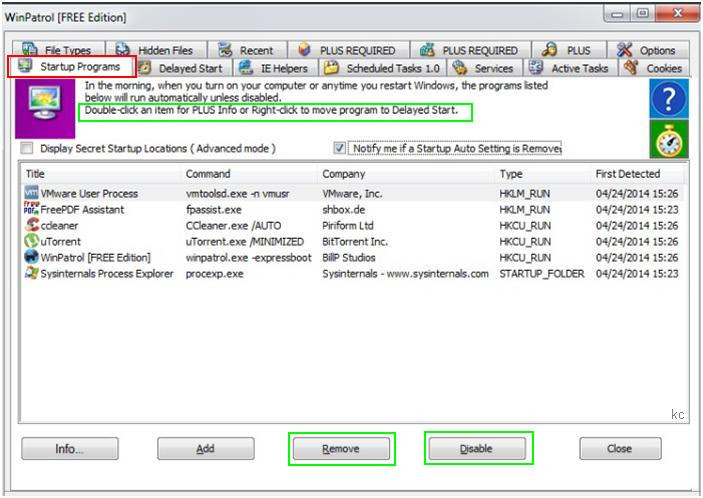Click the purple monitor Startup Programs image
The image size is (703, 498).
(45, 109)
